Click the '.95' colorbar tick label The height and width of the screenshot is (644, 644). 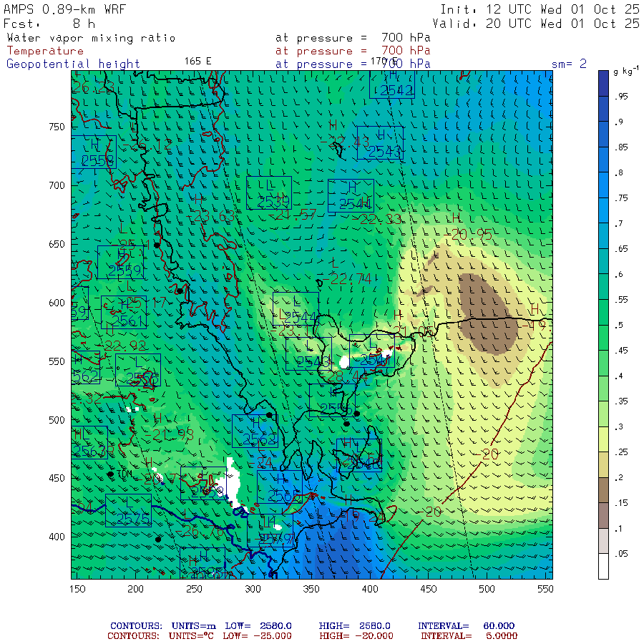pyautogui.click(x=621, y=96)
